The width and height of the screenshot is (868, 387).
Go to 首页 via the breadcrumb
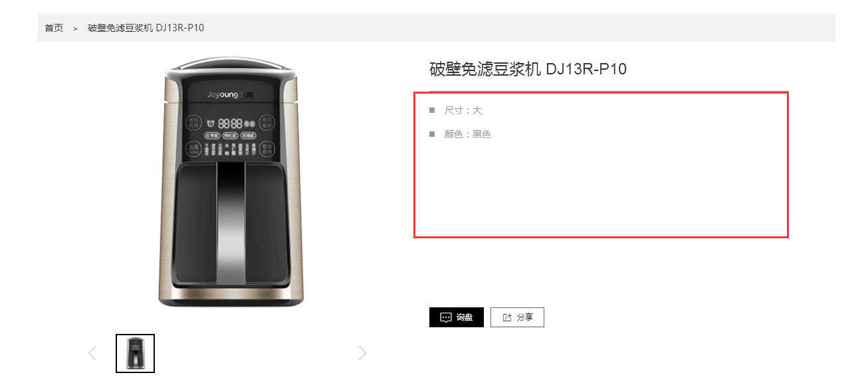pyautogui.click(x=54, y=28)
